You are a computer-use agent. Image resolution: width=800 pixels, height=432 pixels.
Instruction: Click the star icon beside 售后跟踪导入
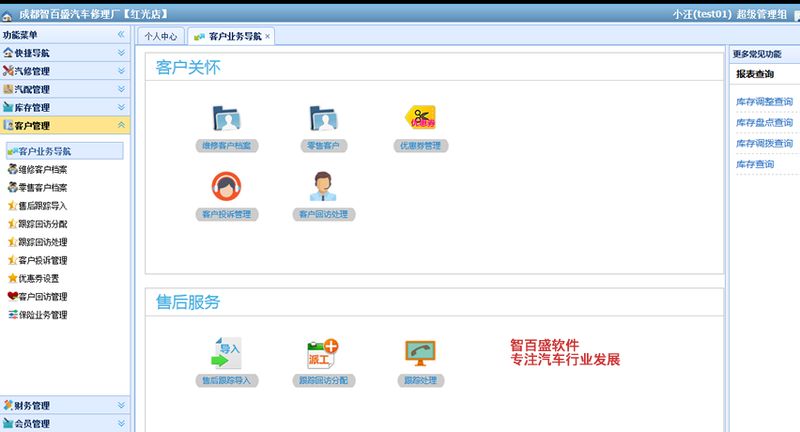tap(13, 206)
